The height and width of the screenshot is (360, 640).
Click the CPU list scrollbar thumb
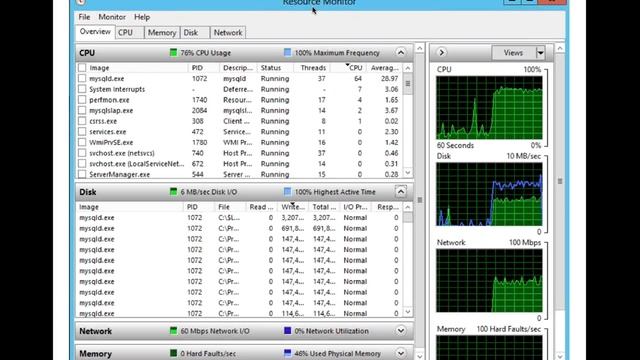click(408, 84)
